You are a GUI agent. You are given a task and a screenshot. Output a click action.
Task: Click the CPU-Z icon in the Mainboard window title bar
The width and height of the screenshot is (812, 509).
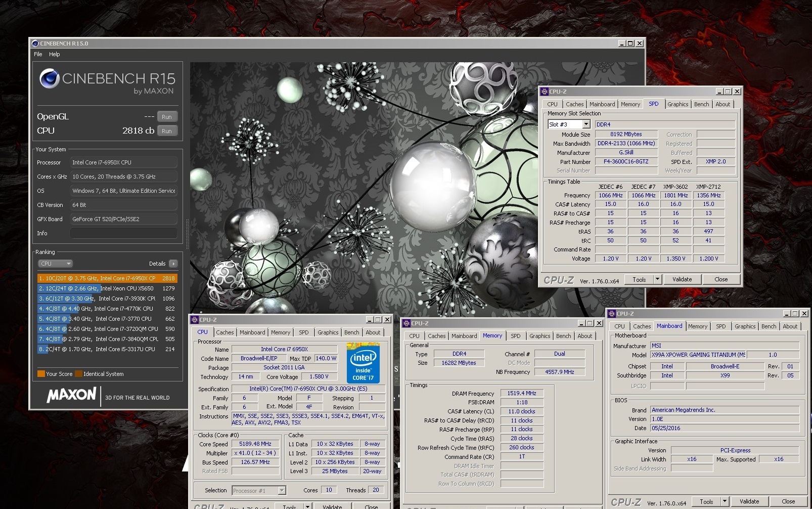tap(612, 314)
